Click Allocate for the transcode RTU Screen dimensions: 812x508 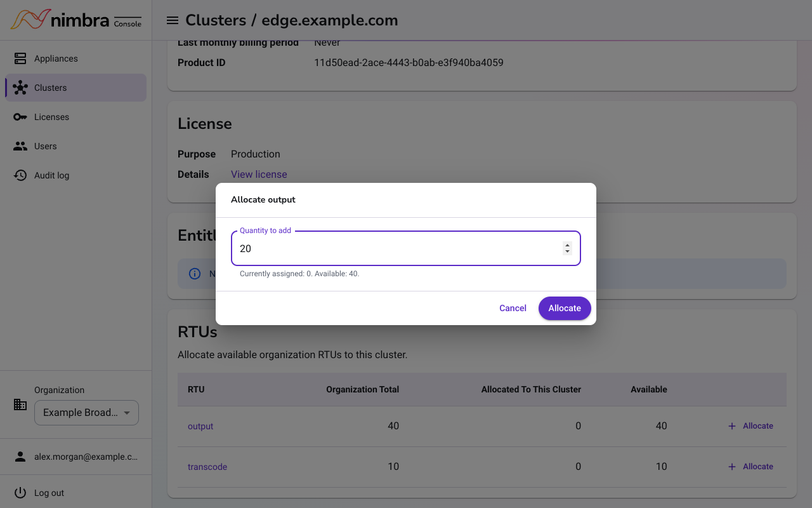coord(750,467)
